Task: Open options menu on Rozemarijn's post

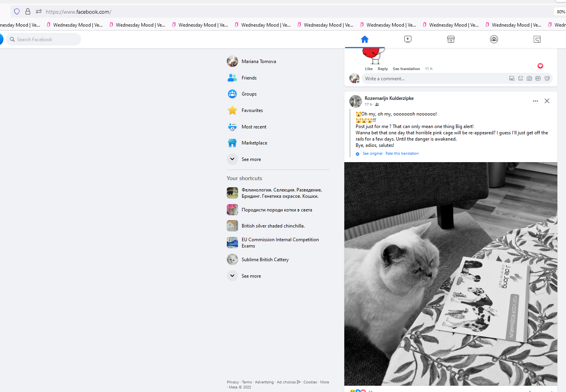Action: 535,101
